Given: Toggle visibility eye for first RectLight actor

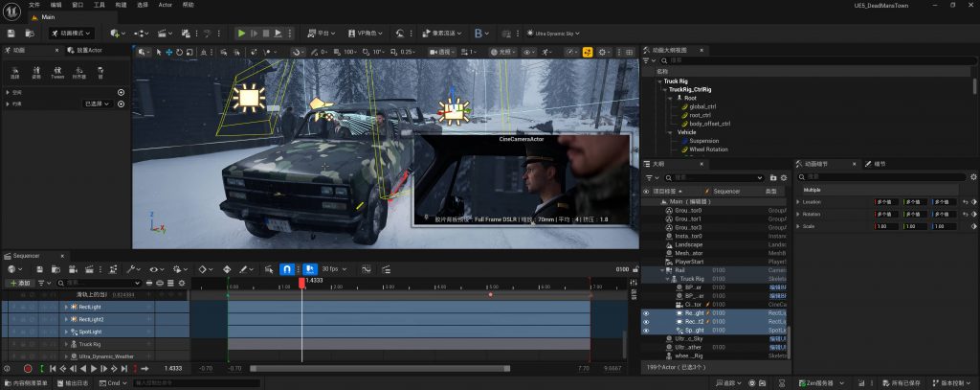Looking at the screenshot, I should (646, 312).
